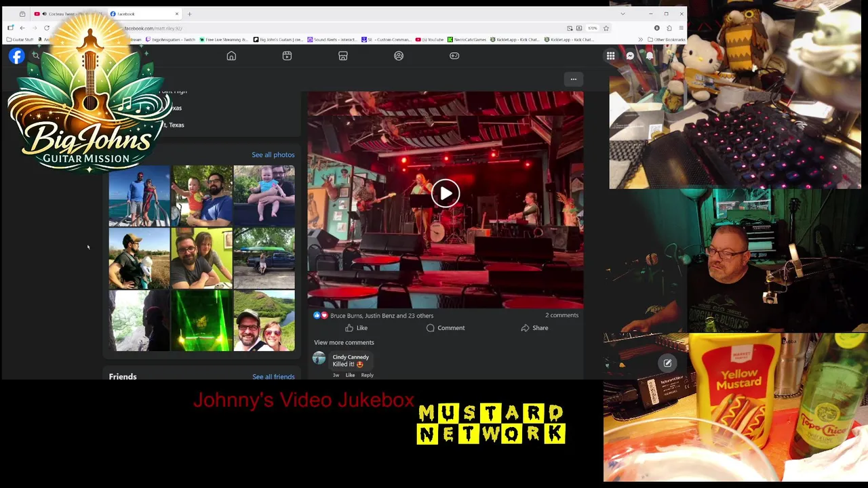Open Big John's Guitars bookmark

(x=278, y=39)
